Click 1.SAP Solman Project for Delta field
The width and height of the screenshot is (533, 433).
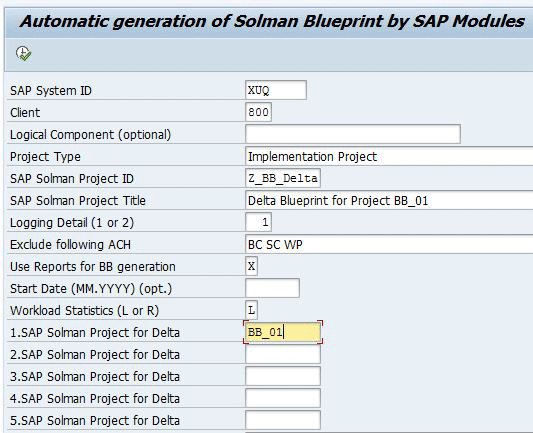[282, 332]
